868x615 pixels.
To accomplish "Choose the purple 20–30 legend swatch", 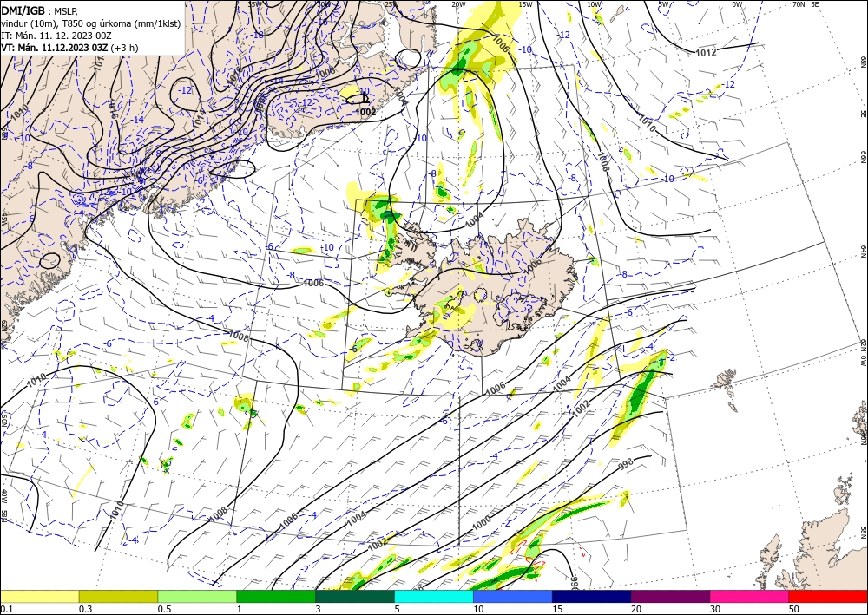I will click(x=670, y=596).
